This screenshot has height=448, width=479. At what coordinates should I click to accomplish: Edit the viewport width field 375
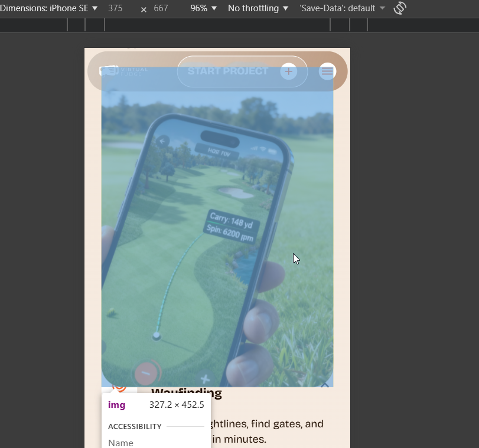115,8
